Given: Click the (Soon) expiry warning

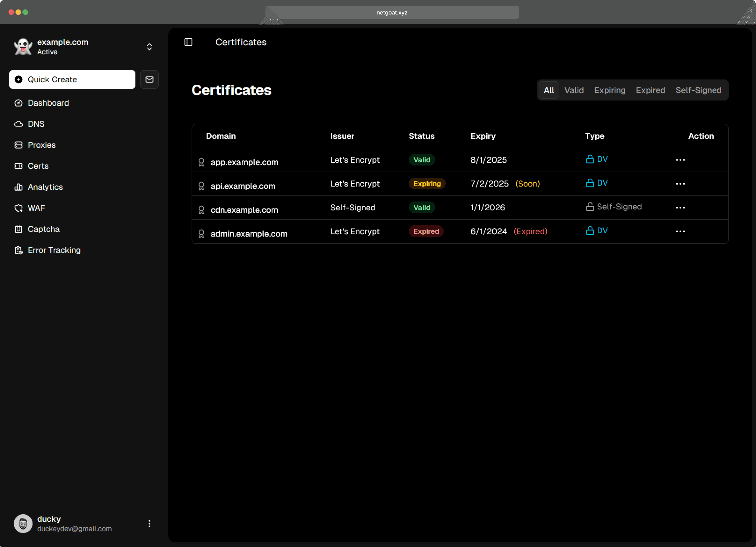Looking at the screenshot, I should point(527,184).
